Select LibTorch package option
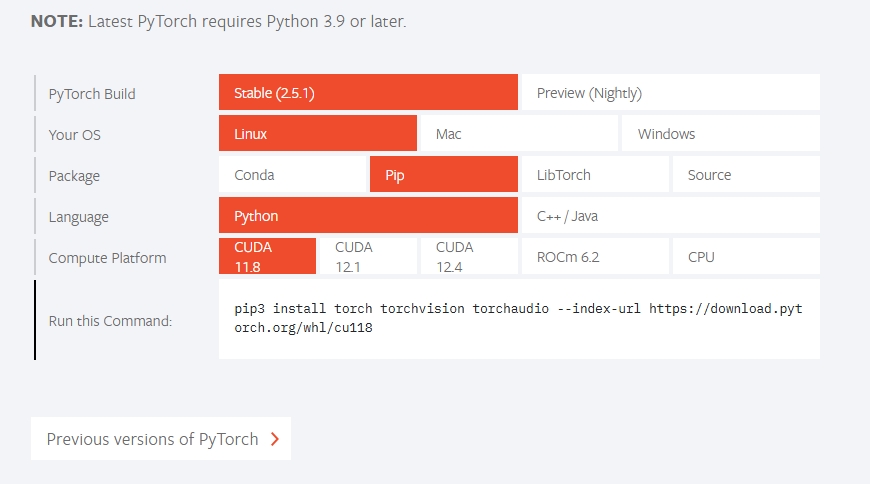This screenshot has width=870, height=484. pyautogui.click(x=594, y=175)
